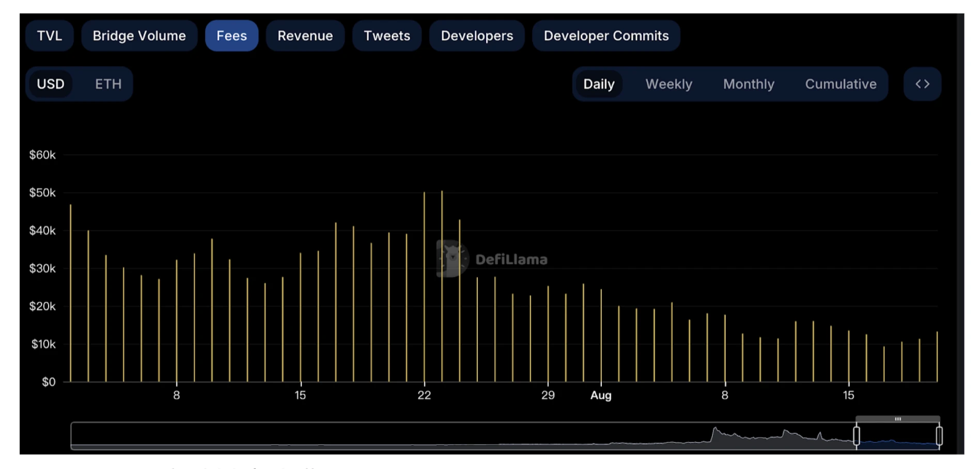This screenshot has width=980, height=469.
Task: Switch to the TVL tab
Action: pyautogui.click(x=50, y=36)
